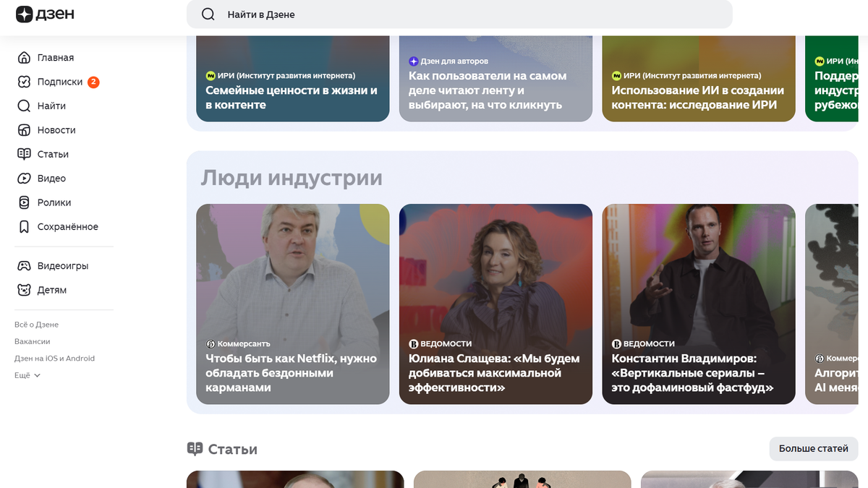Click the Статьи book icon in sidebar
This screenshot has width=868, height=488.
point(24,154)
